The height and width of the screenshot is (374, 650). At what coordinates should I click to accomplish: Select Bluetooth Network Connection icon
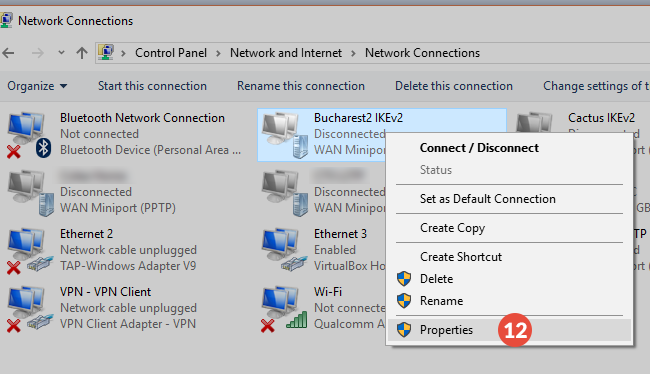tap(29, 135)
